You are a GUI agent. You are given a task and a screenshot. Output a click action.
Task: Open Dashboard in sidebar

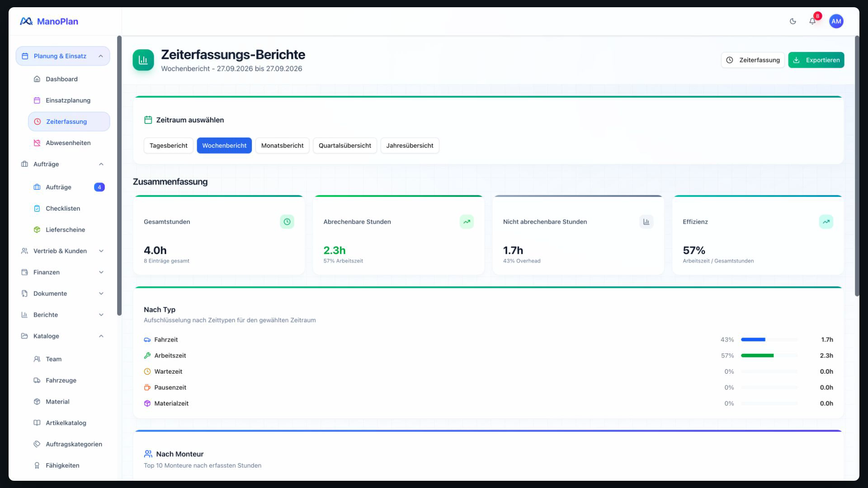[x=69, y=79]
